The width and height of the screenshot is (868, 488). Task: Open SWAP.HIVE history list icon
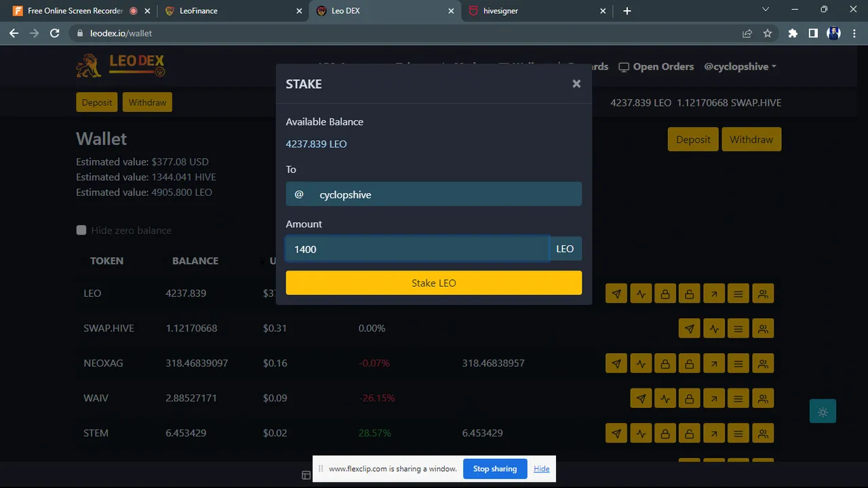click(x=738, y=329)
